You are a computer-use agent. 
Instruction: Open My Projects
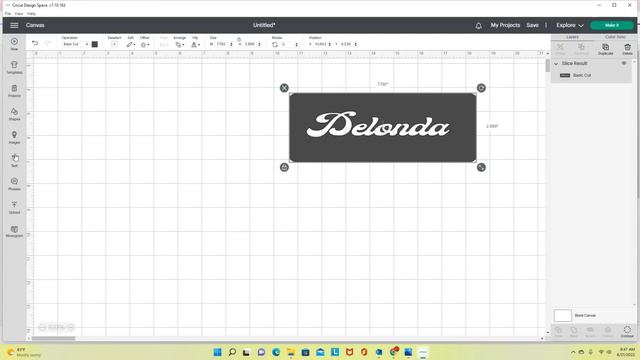pos(505,25)
